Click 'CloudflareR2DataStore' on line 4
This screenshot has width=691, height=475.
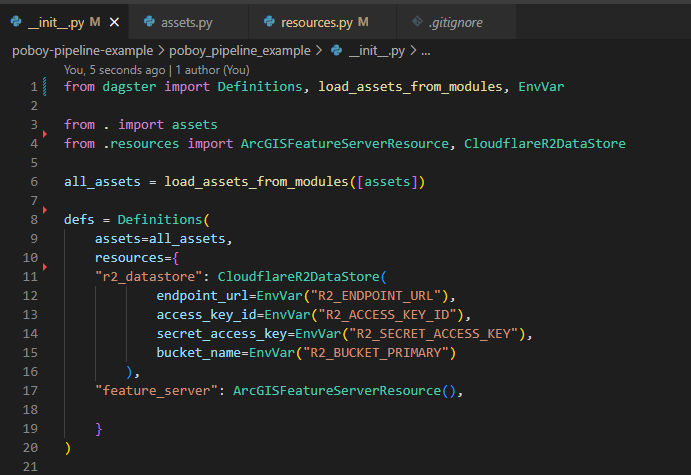coord(545,144)
